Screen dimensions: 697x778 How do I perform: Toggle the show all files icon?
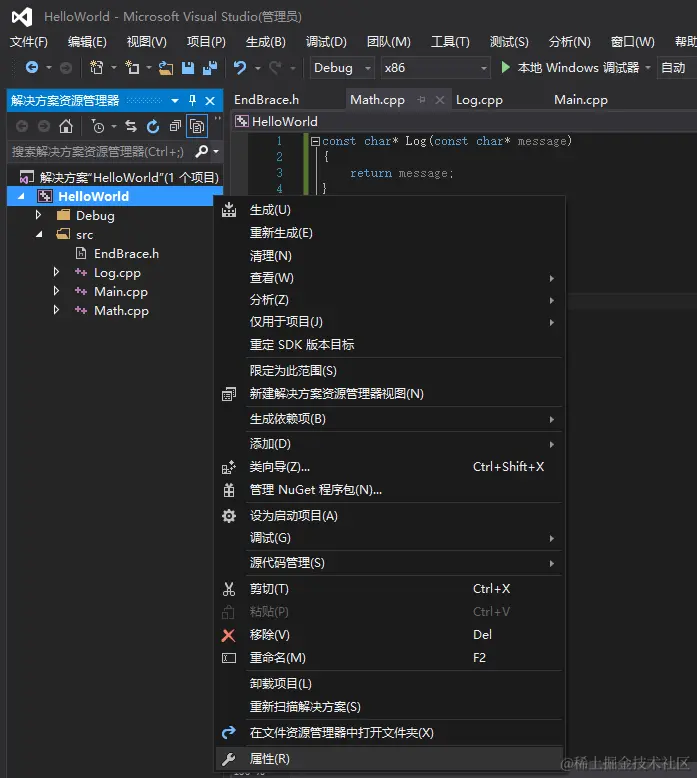(197, 127)
